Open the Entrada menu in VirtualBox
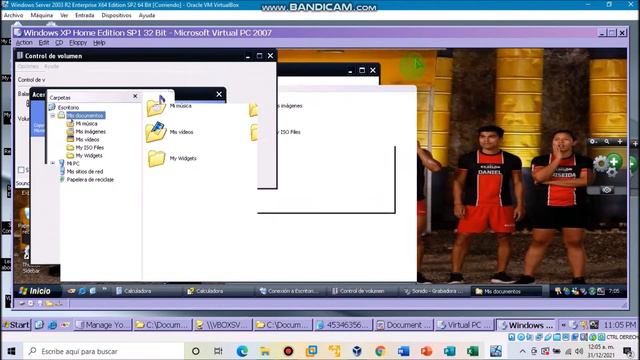Viewport: 640px width, 360px height. [x=84, y=15]
